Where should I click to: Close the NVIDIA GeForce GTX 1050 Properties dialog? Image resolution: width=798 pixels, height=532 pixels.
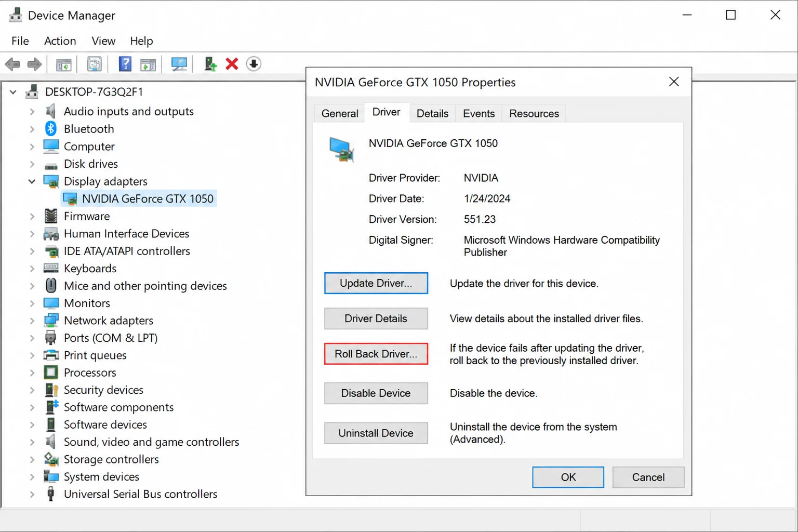pyautogui.click(x=674, y=82)
